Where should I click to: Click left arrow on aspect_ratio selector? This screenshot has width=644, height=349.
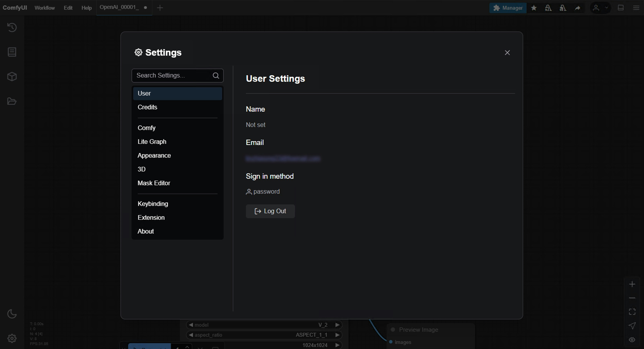coord(191,335)
